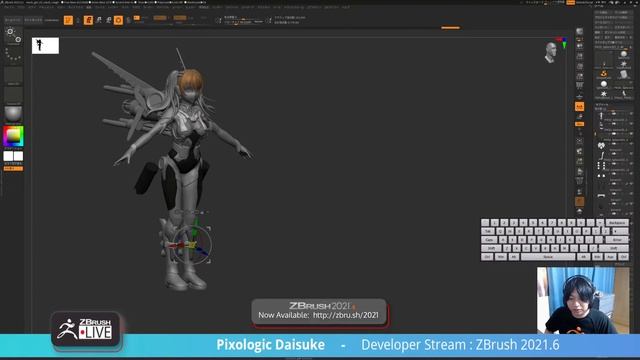Viewport: 640px width, 360px height.
Task: Open the dotted stroke type picker
Action: (x=13, y=55)
